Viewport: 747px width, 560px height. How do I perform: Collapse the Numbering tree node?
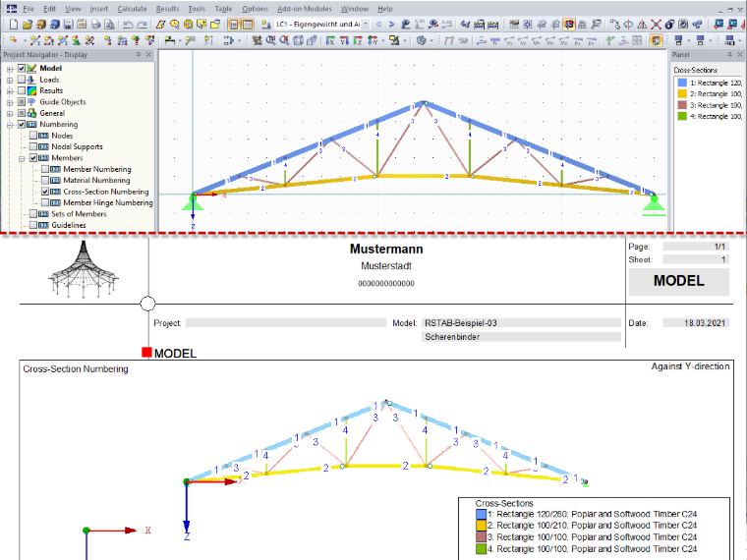pyautogui.click(x=10, y=125)
